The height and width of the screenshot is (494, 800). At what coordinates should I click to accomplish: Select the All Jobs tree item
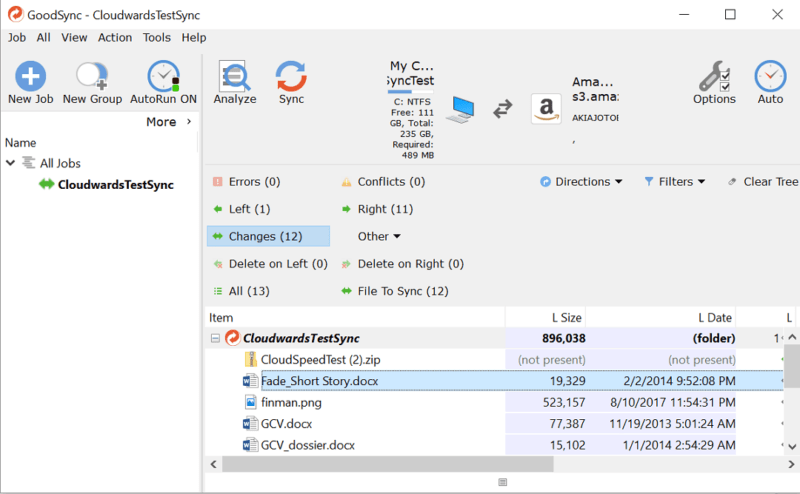(x=60, y=163)
